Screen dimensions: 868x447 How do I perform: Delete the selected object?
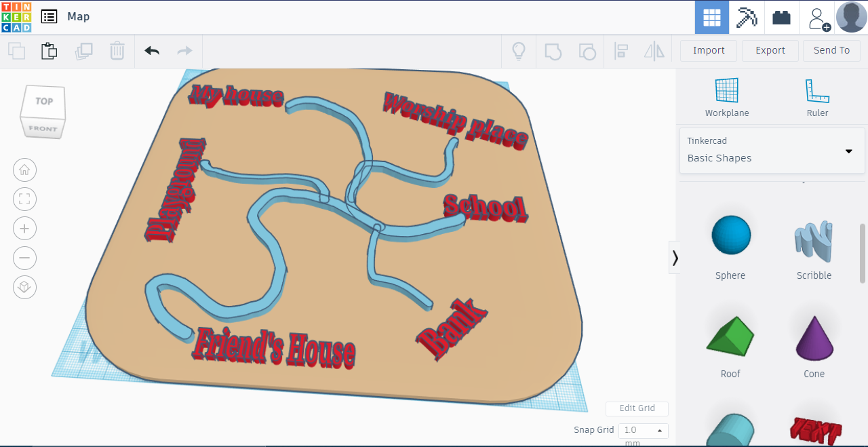[117, 50]
